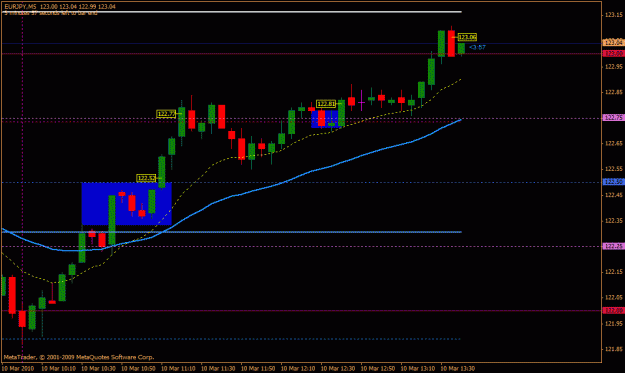Select the red 123.00 level price tag
Viewport: 625px width, 373px height.
coord(613,53)
